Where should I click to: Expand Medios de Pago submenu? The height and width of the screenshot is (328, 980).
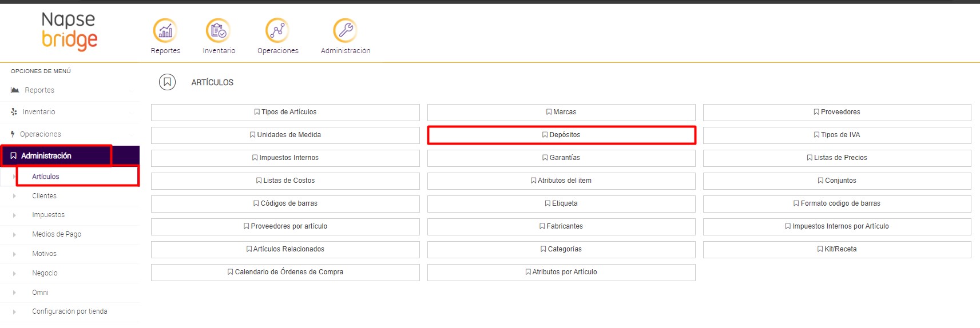(14, 234)
